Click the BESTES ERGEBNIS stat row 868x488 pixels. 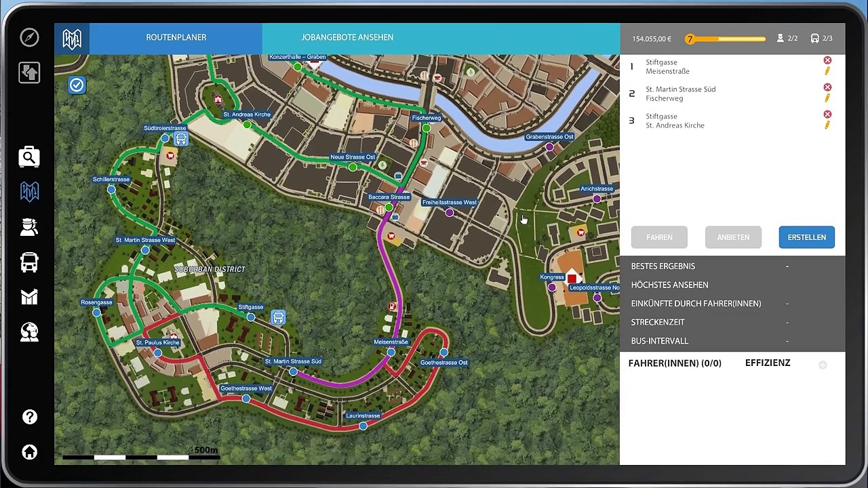732,266
